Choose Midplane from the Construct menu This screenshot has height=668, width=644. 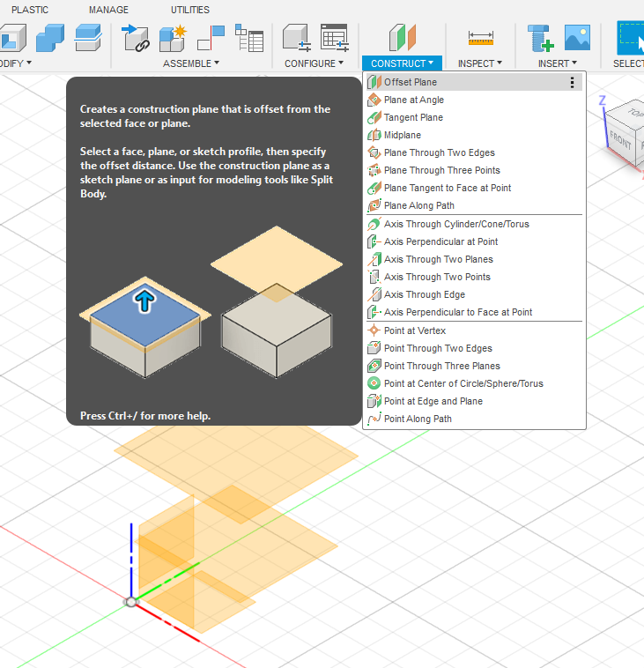click(x=402, y=135)
